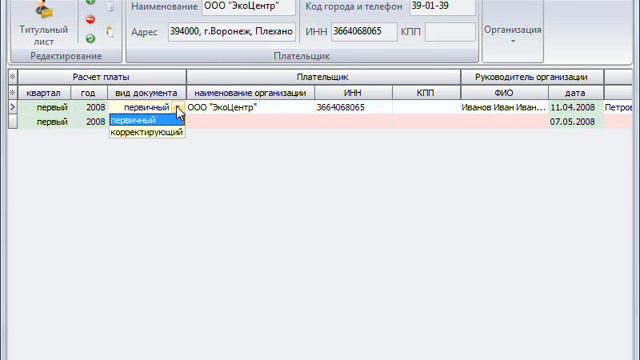The height and width of the screenshot is (360, 640).
Task: Click the red remove record icon
Action: point(91,19)
